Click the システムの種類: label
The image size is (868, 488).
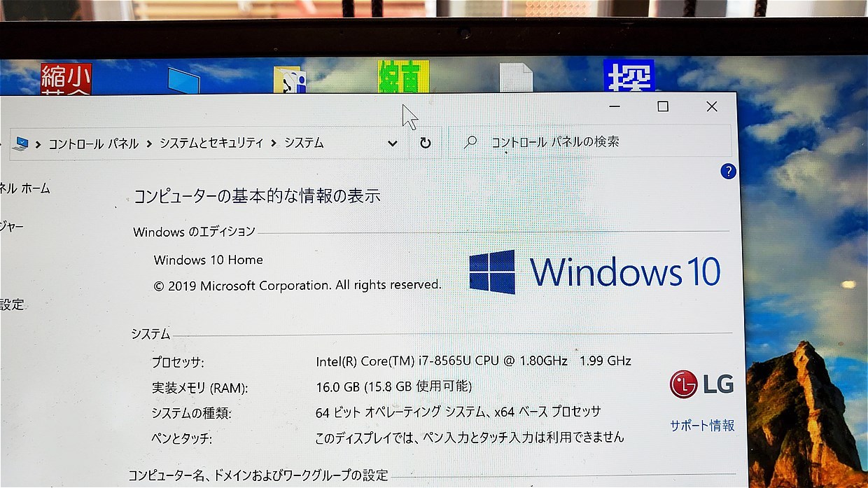click(192, 413)
